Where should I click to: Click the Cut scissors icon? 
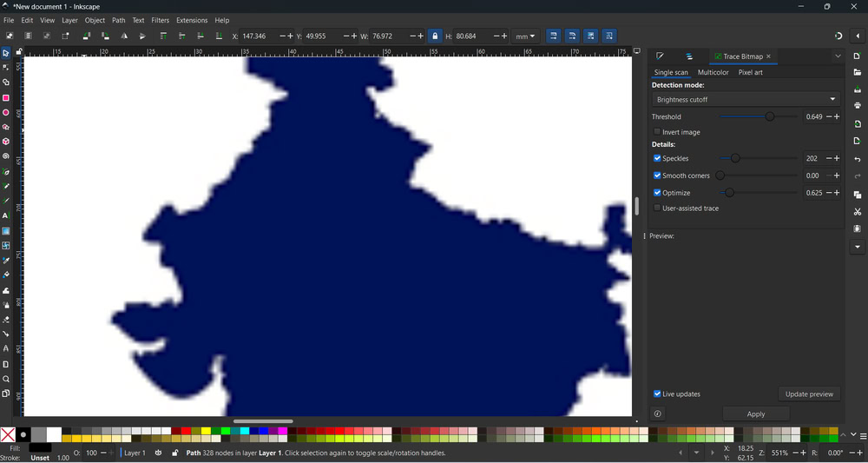tap(858, 212)
